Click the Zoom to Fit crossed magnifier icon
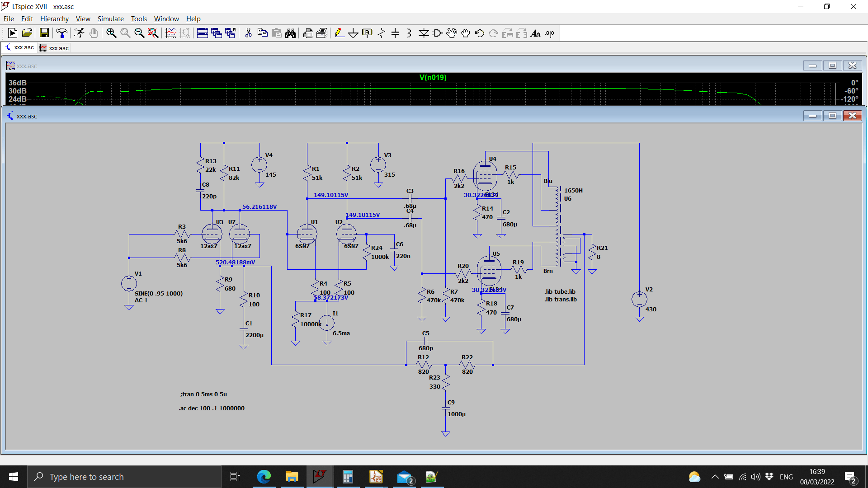The image size is (868, 488). click(153, 33)
